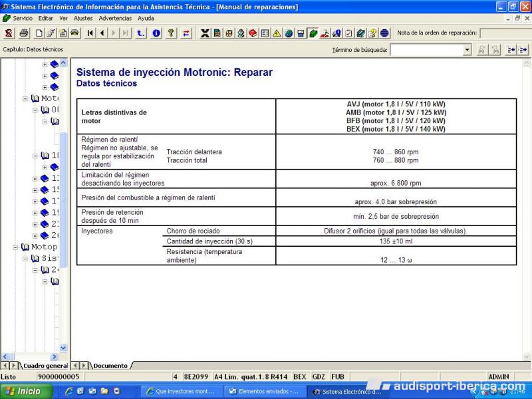The height and width of the screenshot is (399, 532).
Task: Click the yellow question mark help icon
Action: [171, 33]
